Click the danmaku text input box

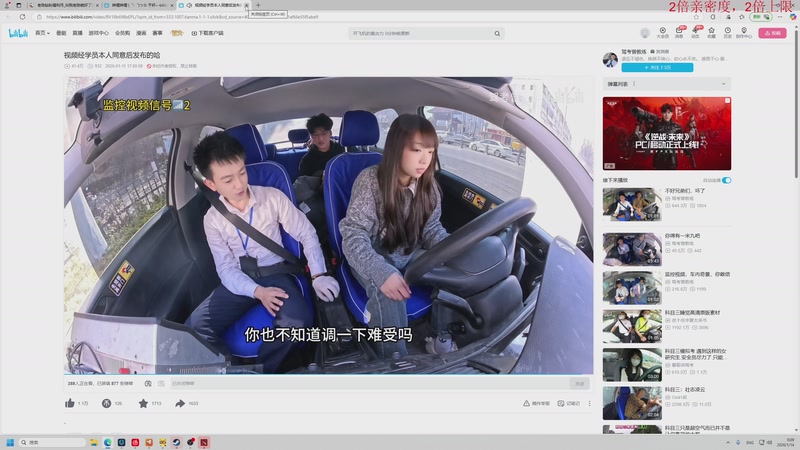point(369,383)
